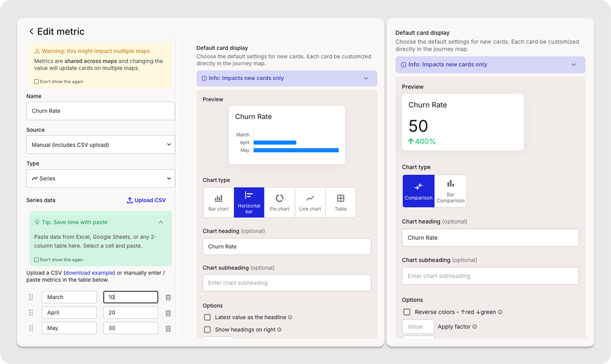Check Don't show this again in warning
This screenshot has width=611, height=364.
point(36,82)
